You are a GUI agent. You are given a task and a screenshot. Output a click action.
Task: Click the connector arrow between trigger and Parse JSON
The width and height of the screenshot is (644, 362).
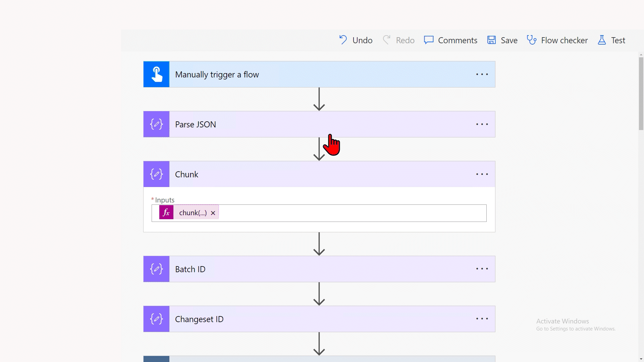[319, 99]
